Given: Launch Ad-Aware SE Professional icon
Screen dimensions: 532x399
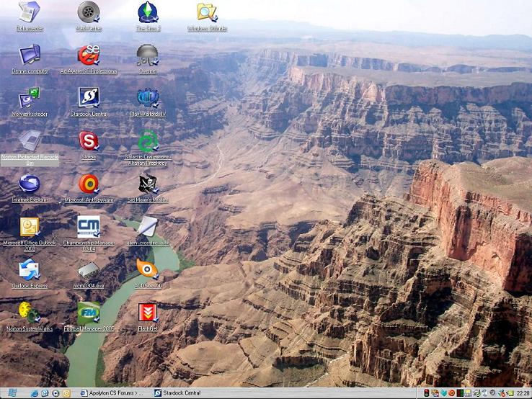Looking at the screenshot, I should (89, 55).
